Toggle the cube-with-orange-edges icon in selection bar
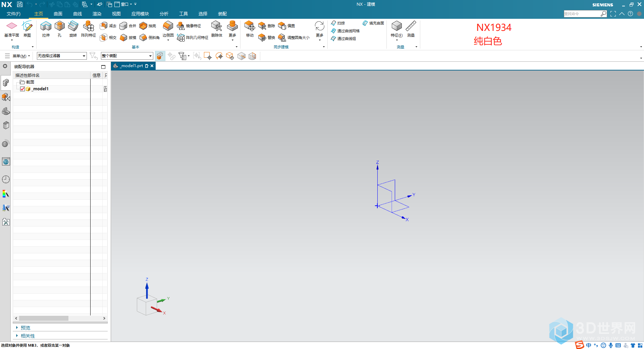Viewport: 644px width, 349px height. coord(230,56)
